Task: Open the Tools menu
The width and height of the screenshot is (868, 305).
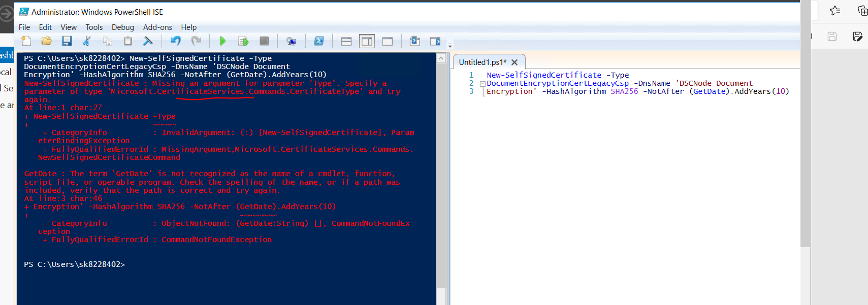Action: coord(94,27)
